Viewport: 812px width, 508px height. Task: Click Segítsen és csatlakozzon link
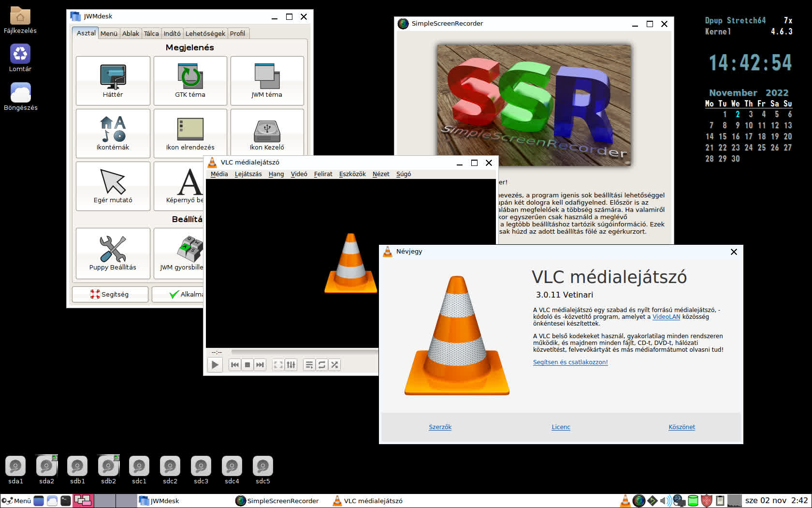570,362
